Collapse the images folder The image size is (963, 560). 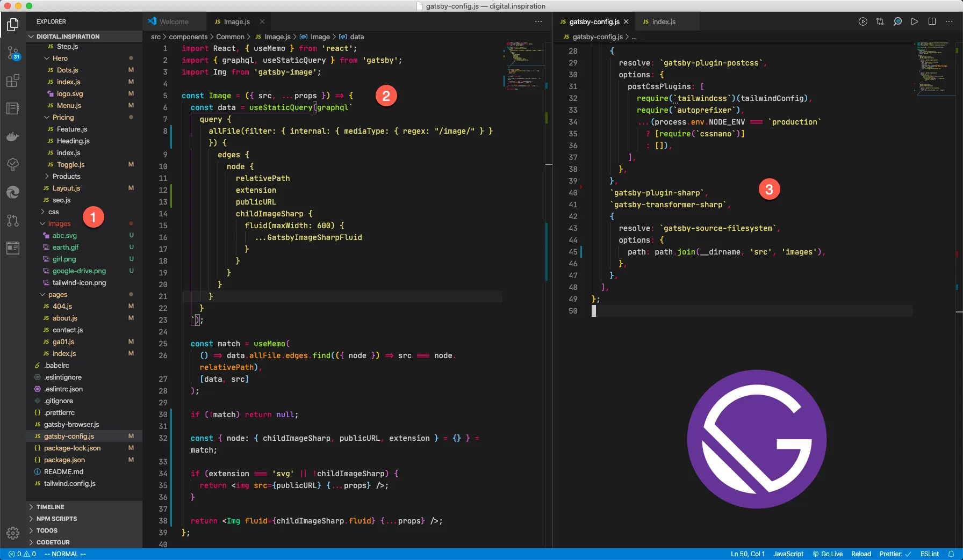[x=59, y=223]
